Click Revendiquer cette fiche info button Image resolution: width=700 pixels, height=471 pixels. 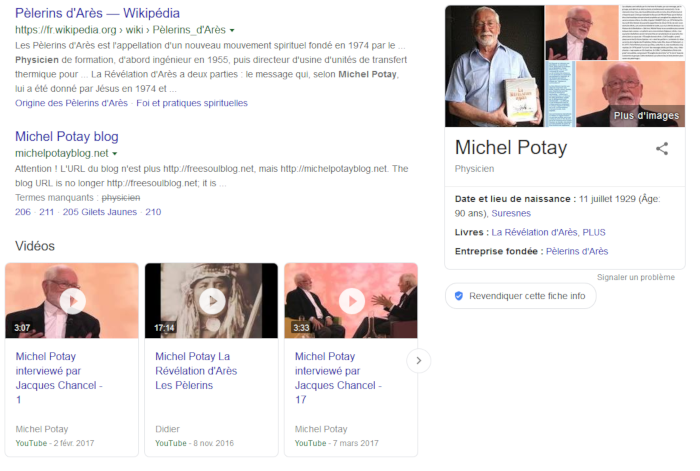521,296
